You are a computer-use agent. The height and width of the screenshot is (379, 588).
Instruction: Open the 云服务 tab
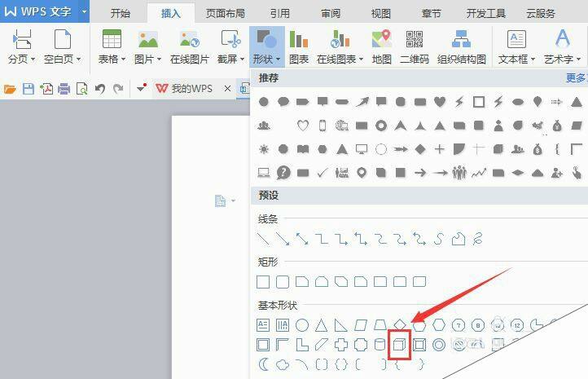pyautogui.click(x=541, y=14)
